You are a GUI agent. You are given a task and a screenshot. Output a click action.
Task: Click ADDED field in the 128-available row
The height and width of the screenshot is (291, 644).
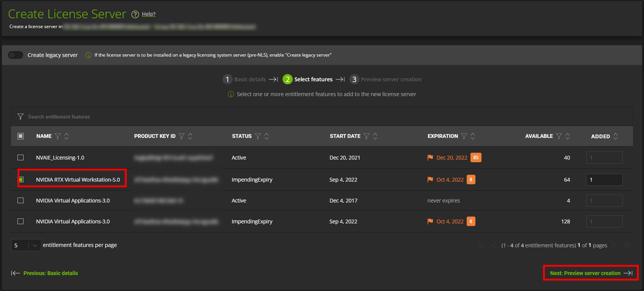click(605, 221)
